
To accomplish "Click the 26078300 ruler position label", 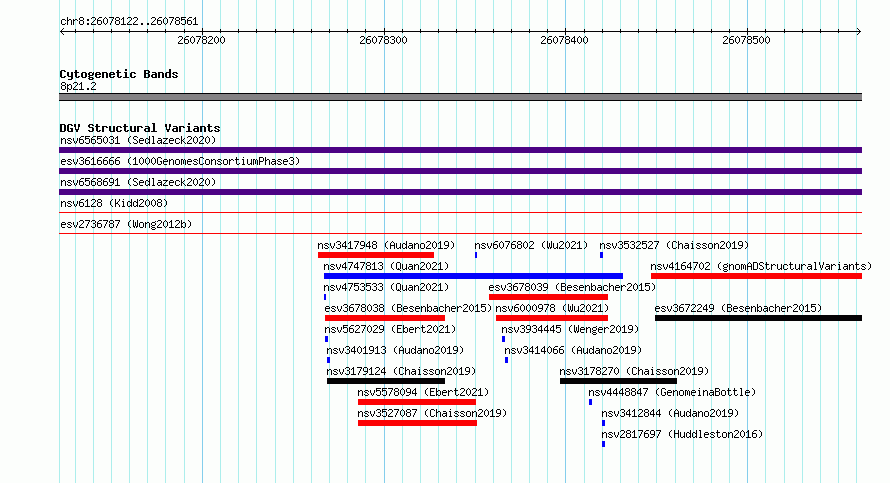I will (x=383, y=40).
